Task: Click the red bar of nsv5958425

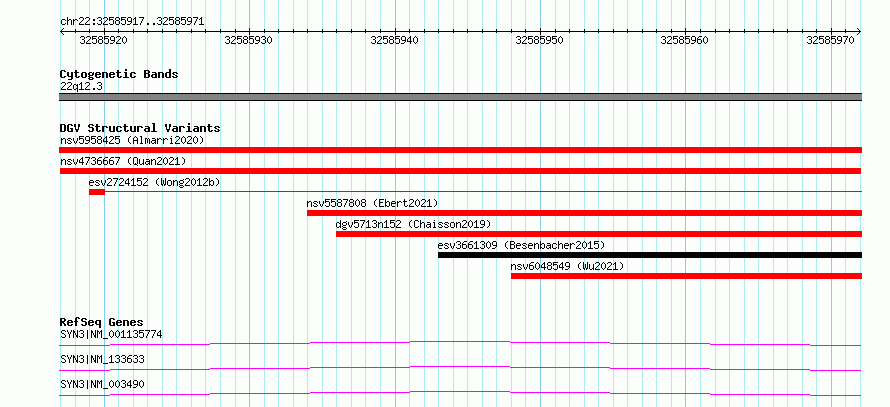Action: pyautogui.click(x=461, y=150)
